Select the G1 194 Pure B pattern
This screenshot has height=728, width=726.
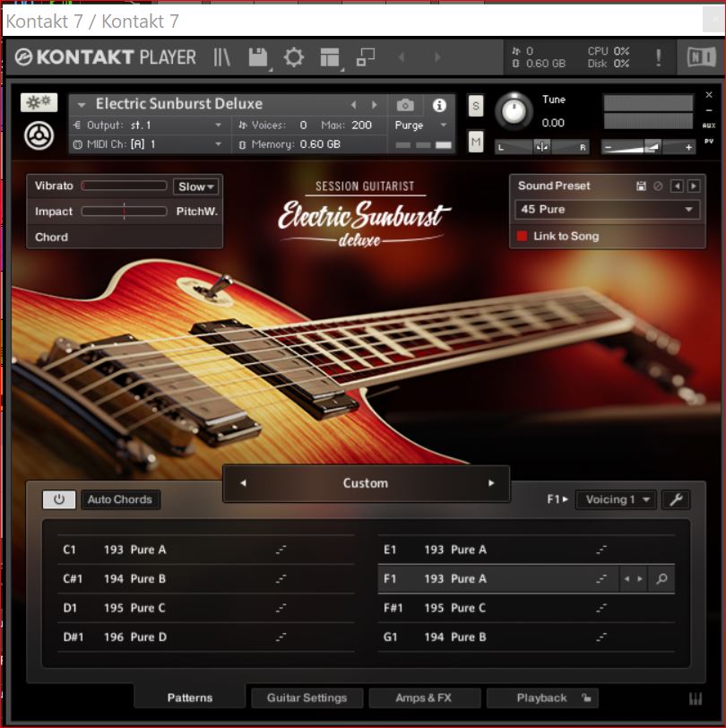coord(526,637)
